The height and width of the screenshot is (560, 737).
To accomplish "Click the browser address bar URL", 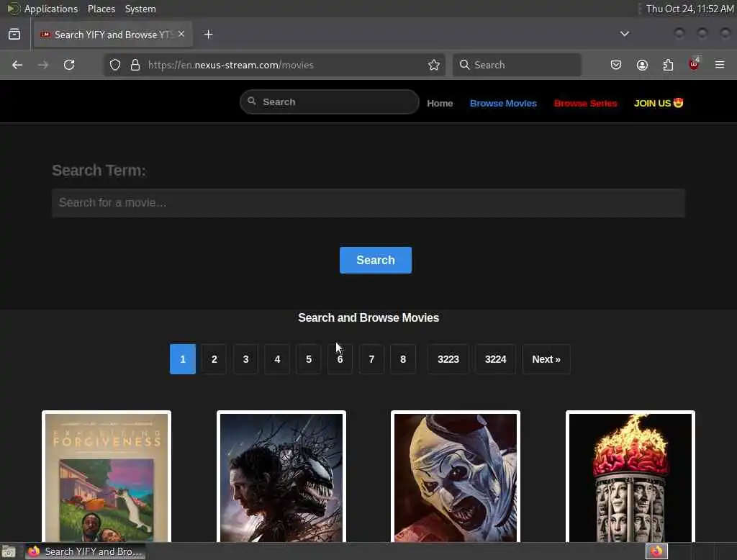I will (231, 65).
